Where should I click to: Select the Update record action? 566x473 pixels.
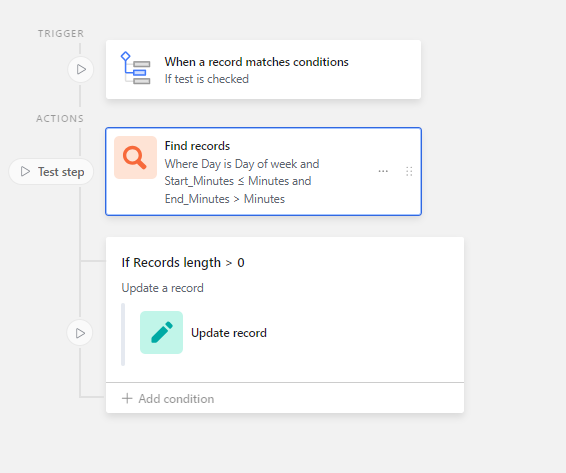point(229,333)
